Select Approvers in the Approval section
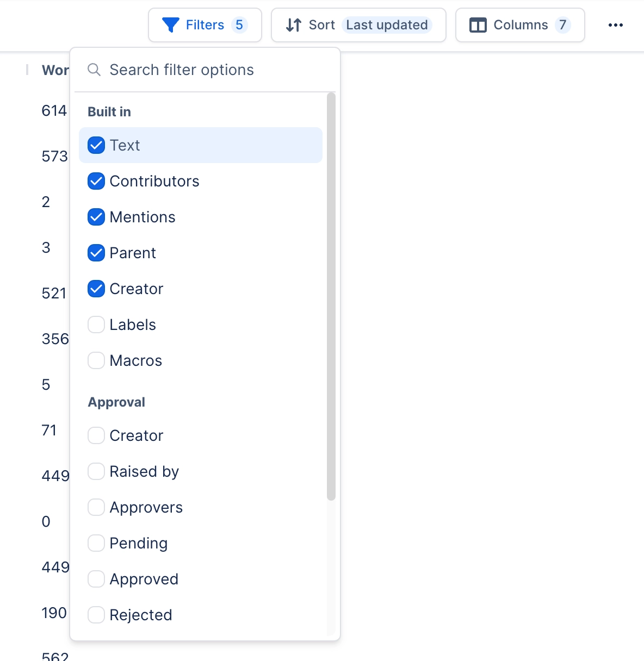Image resolution: width=644 pixels, height=661 pixels. 96,507
